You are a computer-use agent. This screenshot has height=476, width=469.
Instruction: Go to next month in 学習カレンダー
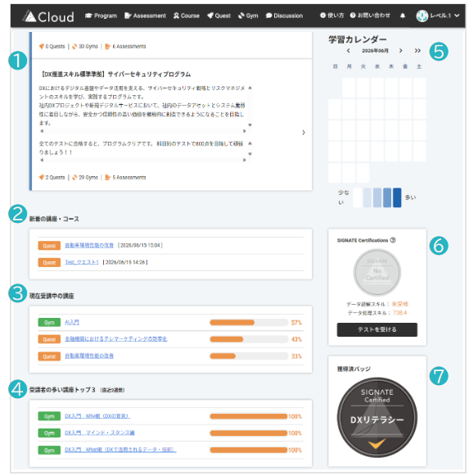[401, 51]
